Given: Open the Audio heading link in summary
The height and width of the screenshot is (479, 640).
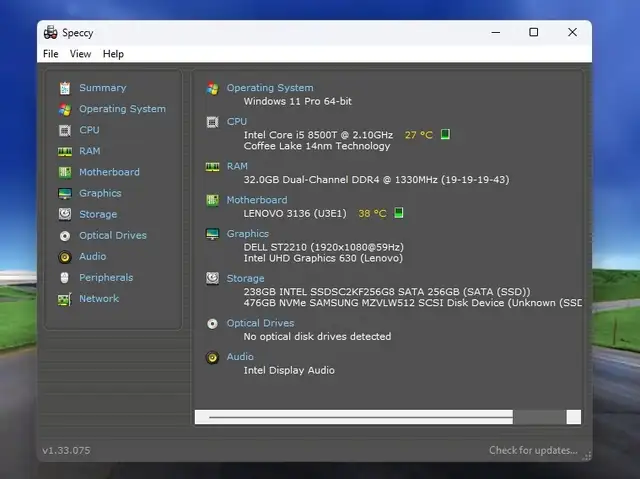Looking at the screenshot, I should (240, 357).
